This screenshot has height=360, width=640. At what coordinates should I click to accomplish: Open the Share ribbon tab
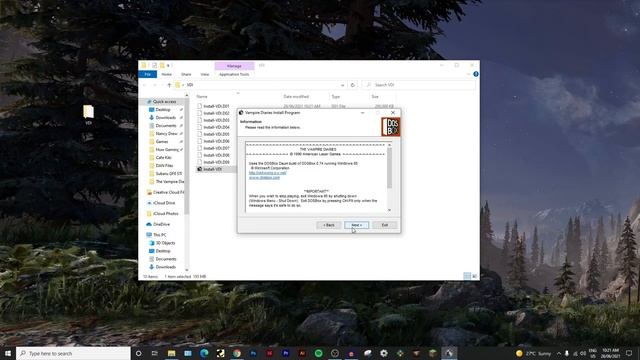[x=186, y=74]
